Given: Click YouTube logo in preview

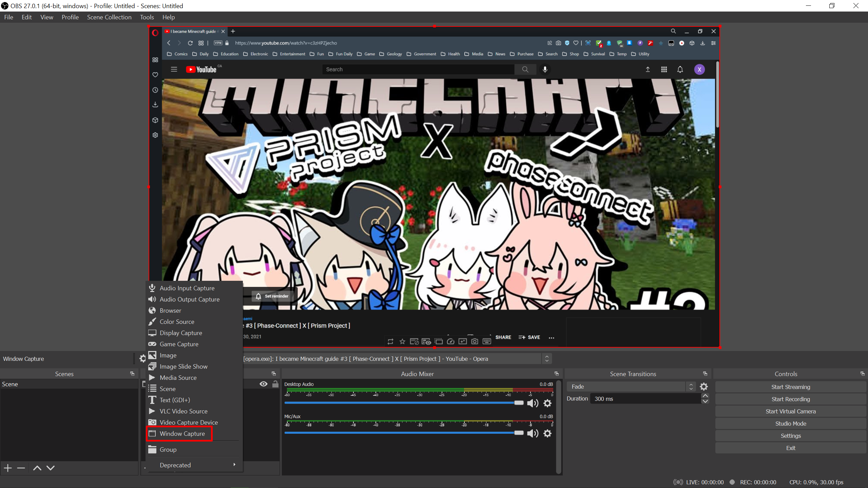Looking at the screenshot, I should [201, 70].
